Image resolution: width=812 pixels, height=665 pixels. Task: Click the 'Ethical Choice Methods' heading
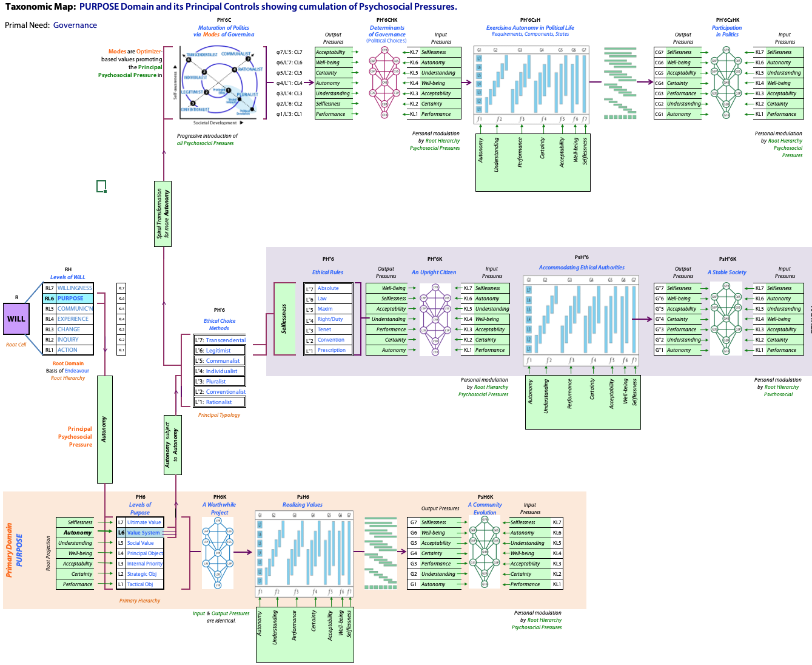click(x=220, y=325)
